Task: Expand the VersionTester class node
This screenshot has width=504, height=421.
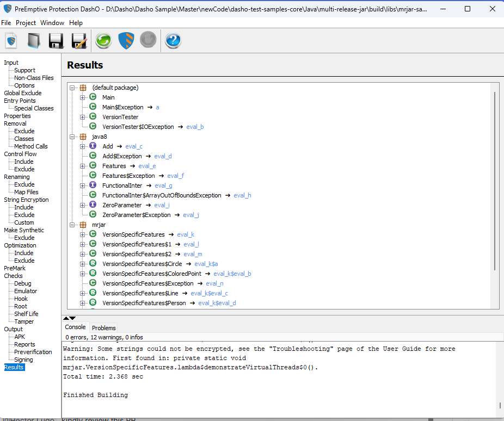Action: click(83, 117)
